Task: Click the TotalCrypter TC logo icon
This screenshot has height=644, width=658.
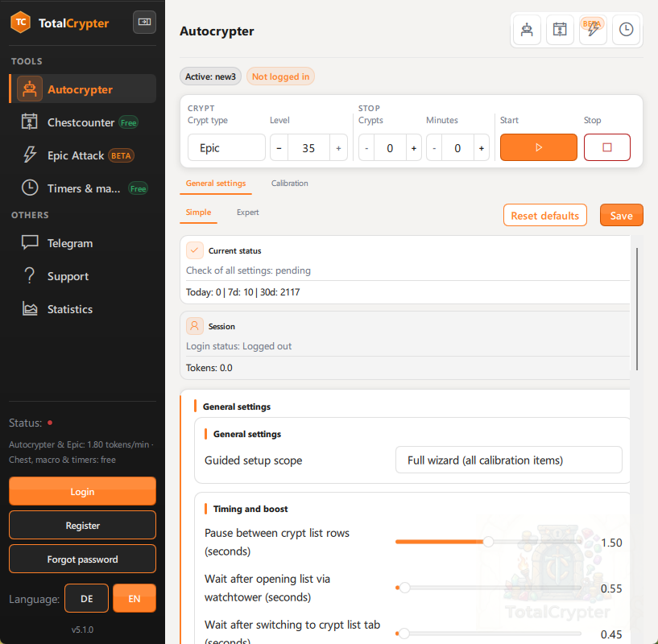Action: [21, 23]
